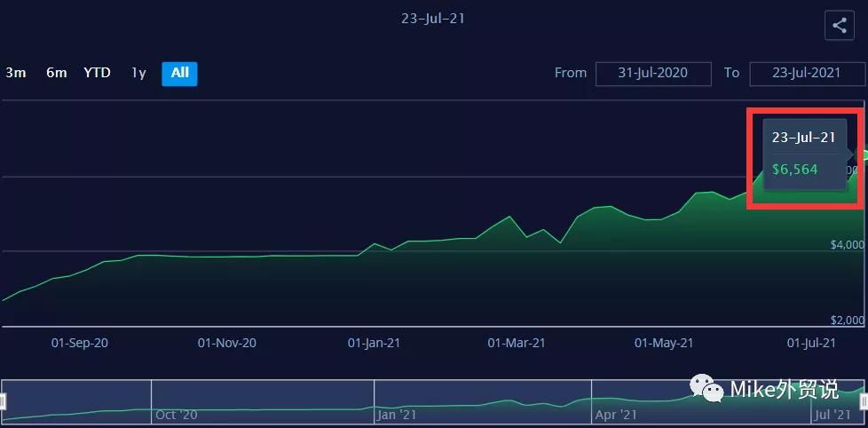The height and width of the screenshot is (428, 868).
Task: Click the 23-Jul-21 chart title
Action: (433, 19)
